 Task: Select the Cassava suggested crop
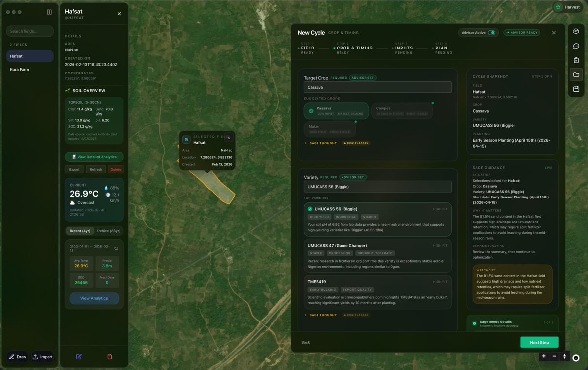(336, 111)
